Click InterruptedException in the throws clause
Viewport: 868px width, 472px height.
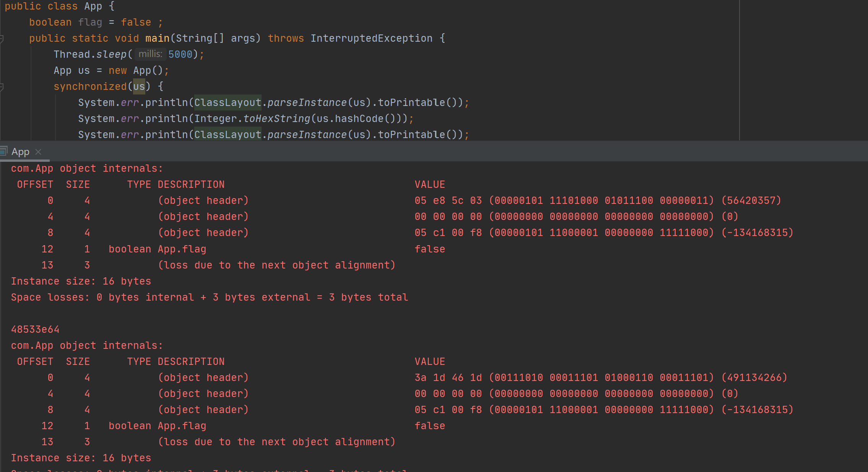[371, 38]
